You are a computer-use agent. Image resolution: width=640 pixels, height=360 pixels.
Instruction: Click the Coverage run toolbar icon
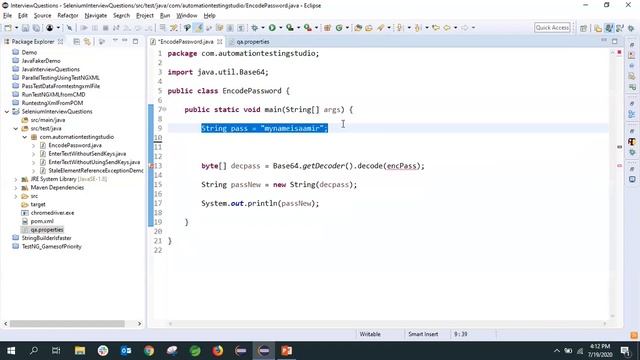click(290, 28)
